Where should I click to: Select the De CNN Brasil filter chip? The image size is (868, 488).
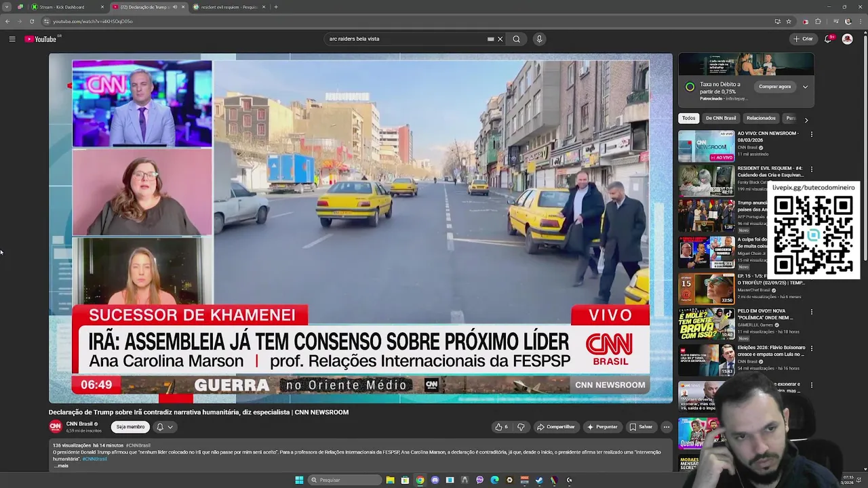click(721, 118)
